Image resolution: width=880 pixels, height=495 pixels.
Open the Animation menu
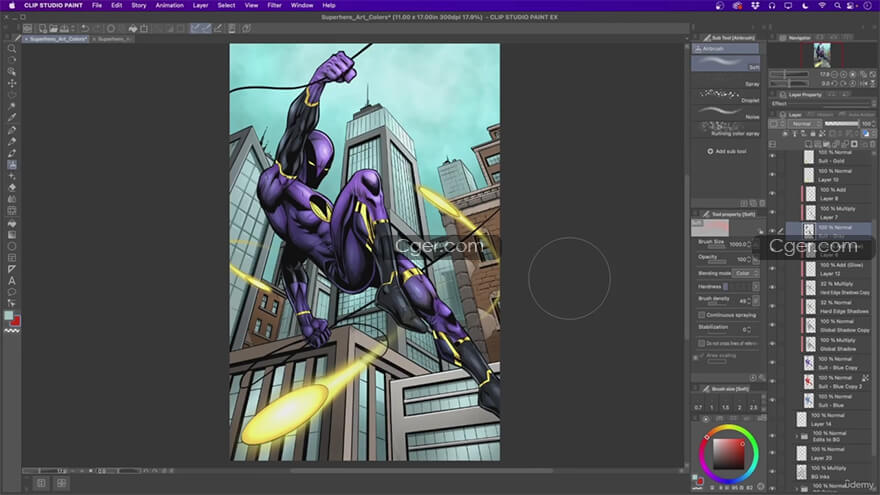point(169,6)
